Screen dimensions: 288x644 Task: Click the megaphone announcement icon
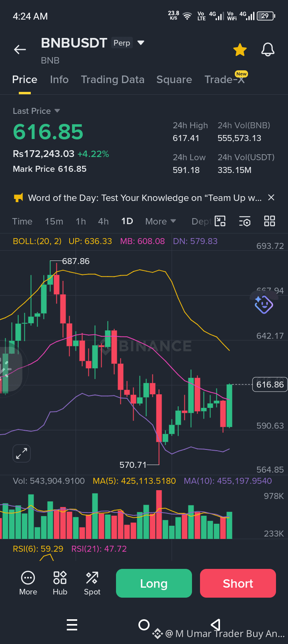(x=18, y=197)
